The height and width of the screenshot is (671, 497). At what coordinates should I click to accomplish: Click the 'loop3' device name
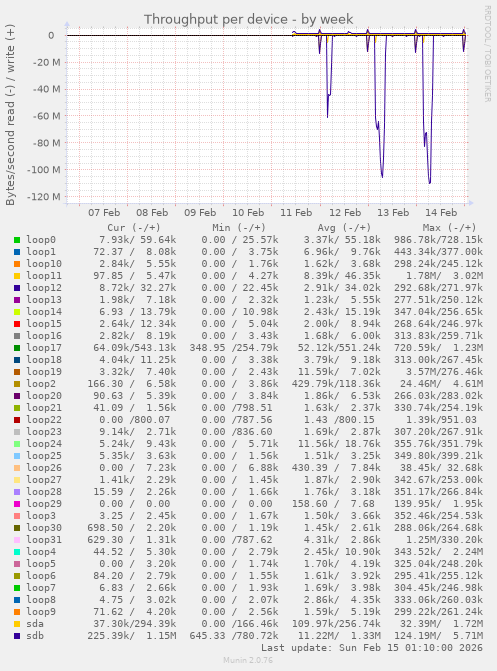(x=41, y=516)
